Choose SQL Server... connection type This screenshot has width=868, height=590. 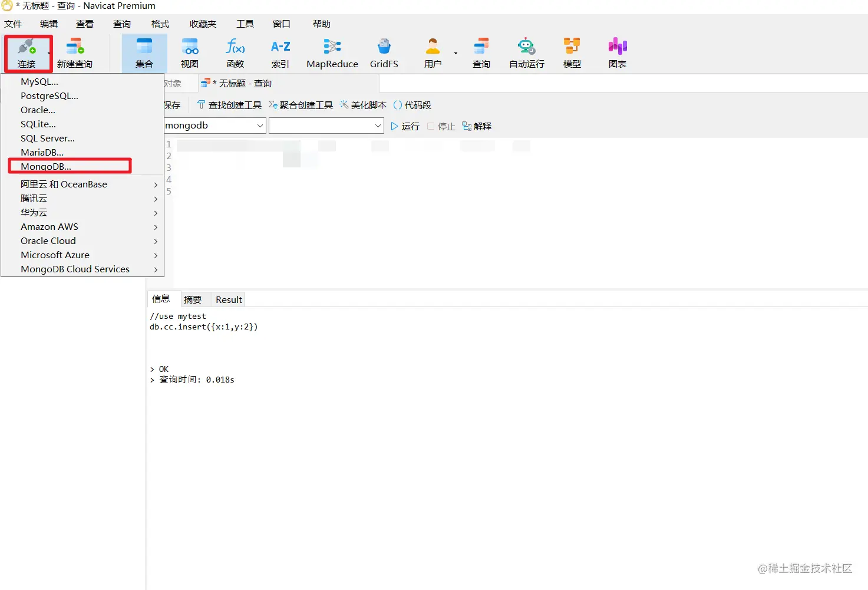click(82, 139)
